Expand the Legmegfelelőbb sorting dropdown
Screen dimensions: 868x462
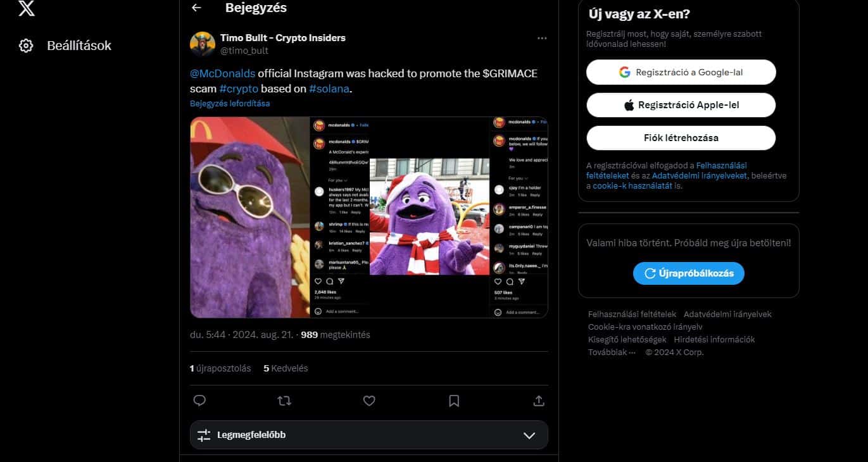530,435
